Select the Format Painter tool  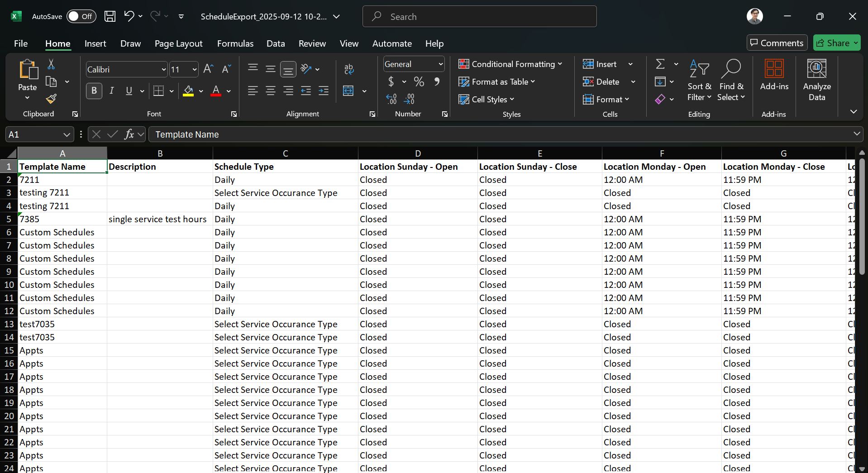51,99
